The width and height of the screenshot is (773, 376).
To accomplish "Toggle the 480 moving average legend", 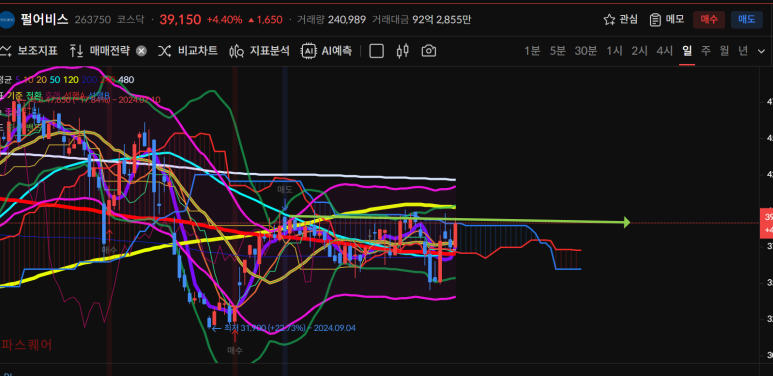I will (x=126, y=80).
